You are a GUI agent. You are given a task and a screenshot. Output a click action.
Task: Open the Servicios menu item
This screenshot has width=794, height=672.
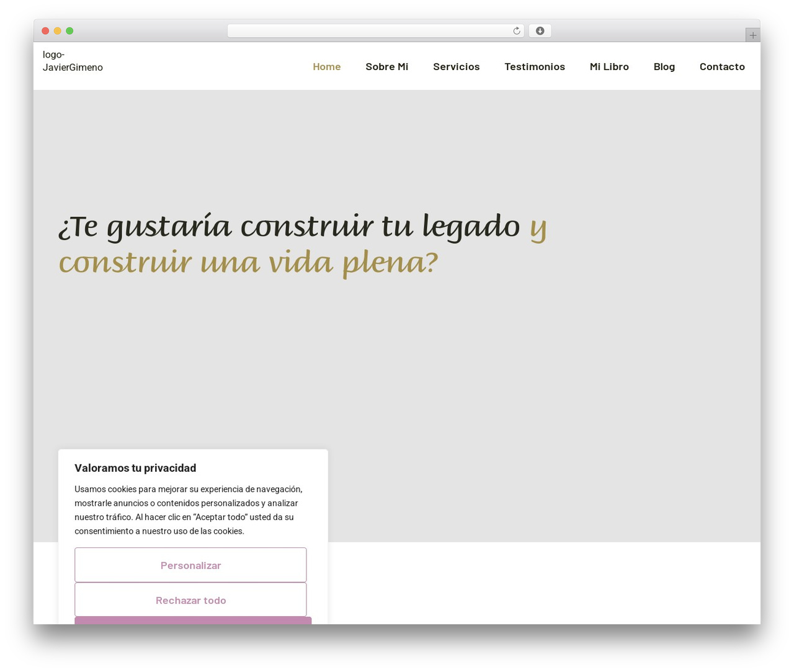pyautogui.click(x=457, y=66)
